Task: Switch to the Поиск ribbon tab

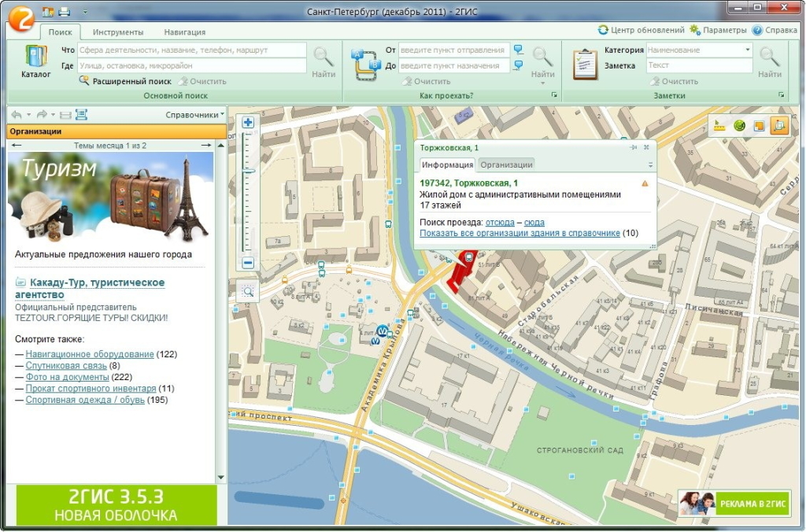Action: pos(60,31)
